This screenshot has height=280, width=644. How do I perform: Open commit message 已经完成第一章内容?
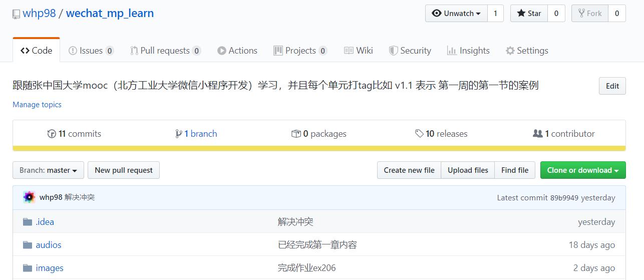[317, 245]
